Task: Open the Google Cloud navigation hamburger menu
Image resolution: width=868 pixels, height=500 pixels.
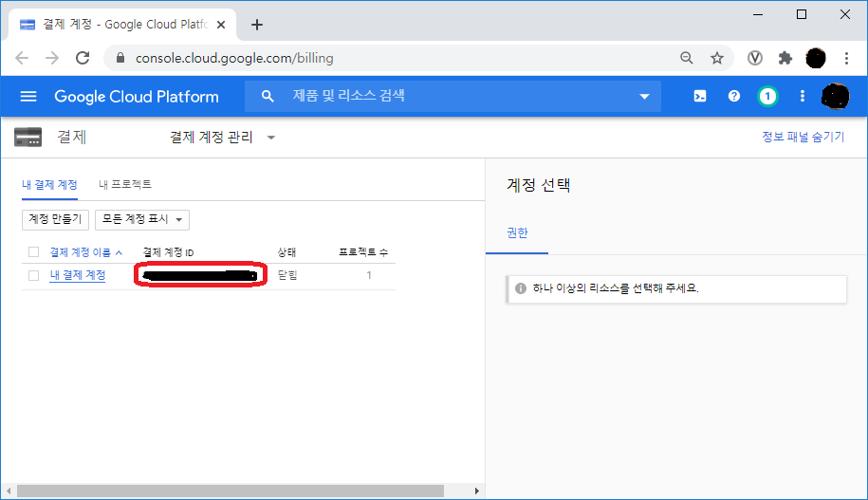Action: 28,97
